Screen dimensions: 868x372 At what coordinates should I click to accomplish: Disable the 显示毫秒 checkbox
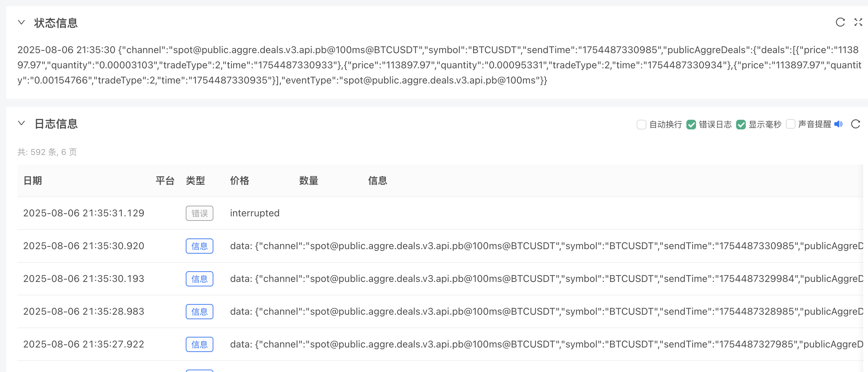point(741,125)
